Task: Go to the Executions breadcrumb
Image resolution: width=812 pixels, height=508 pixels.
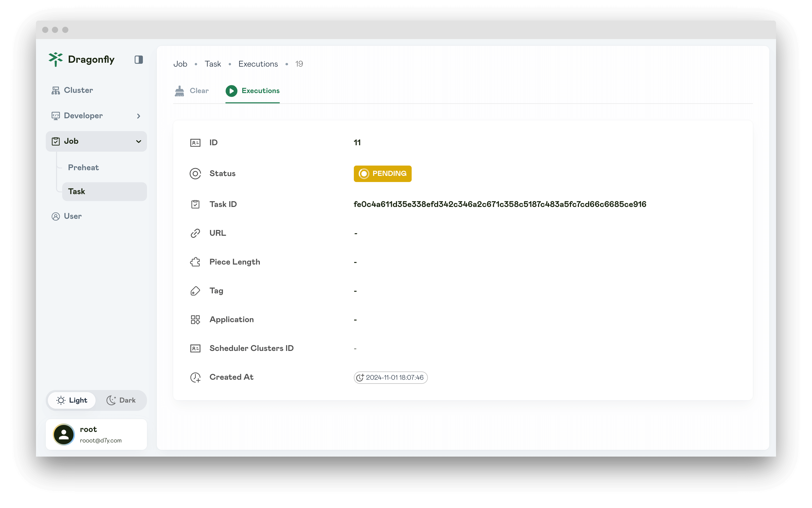Action: [x=258, y=64]
